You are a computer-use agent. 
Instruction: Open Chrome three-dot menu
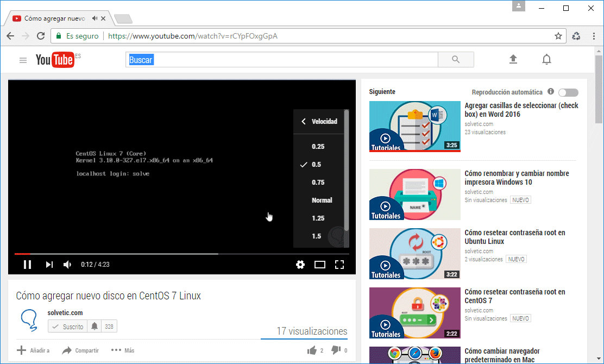coord(594,36)
